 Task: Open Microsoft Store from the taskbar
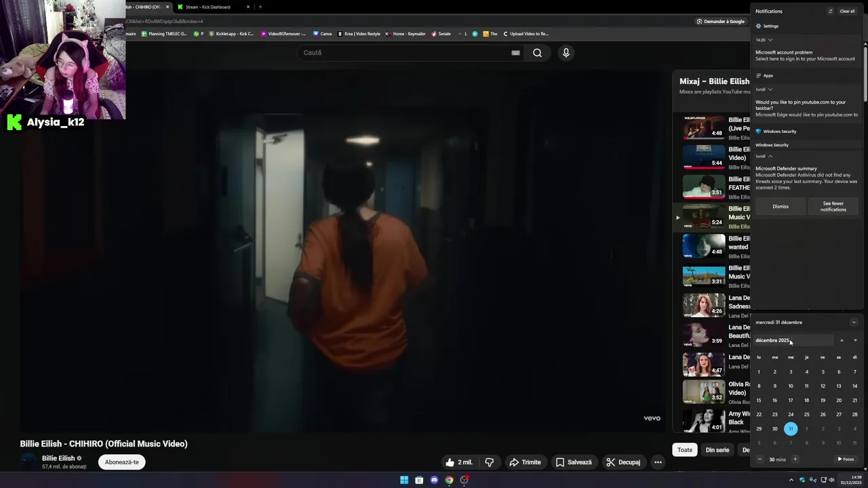click(419, 480)
